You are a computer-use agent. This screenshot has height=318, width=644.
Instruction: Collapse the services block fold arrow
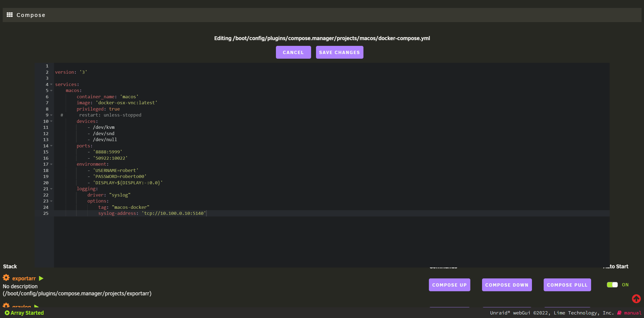pos(51,84)
